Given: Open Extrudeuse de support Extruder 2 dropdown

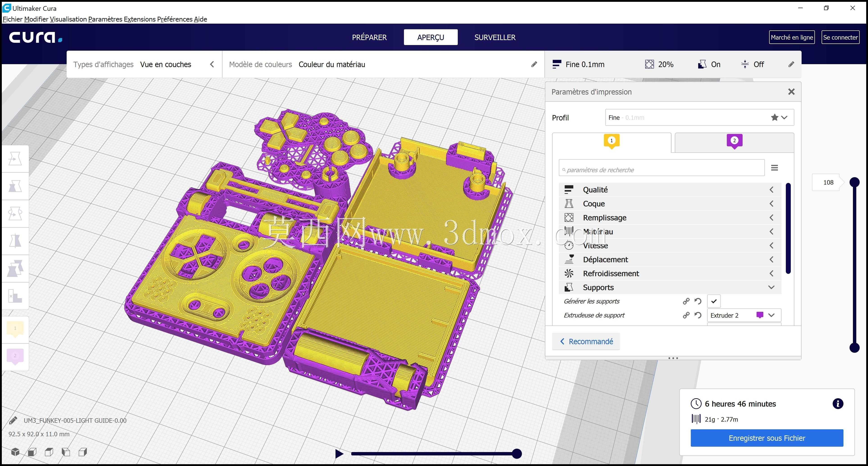Looking at the screenshot, I should (744, 315).
